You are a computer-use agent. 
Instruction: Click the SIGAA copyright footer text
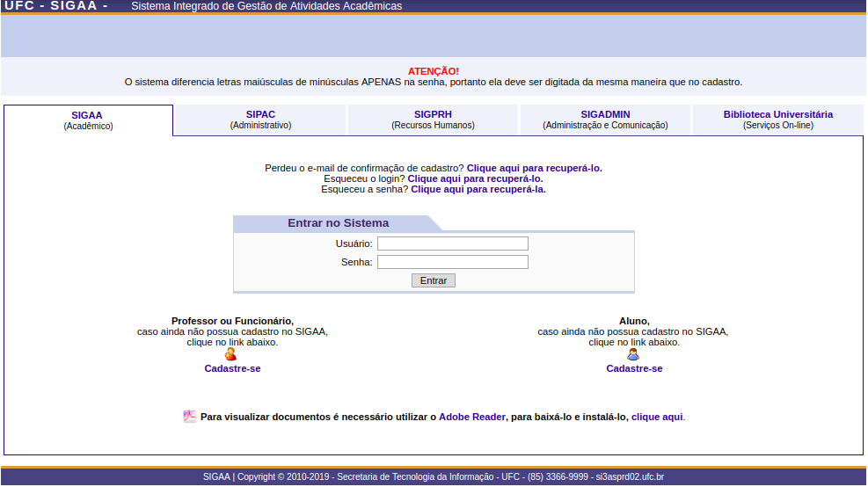[434, 476]
